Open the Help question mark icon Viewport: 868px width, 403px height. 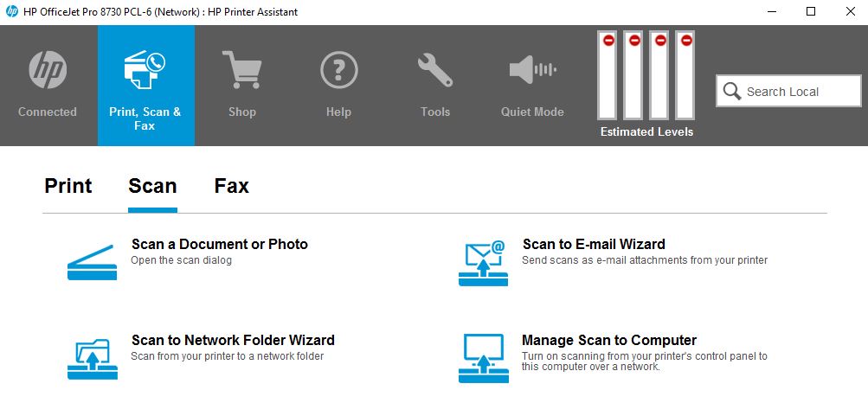pos(338,70)
